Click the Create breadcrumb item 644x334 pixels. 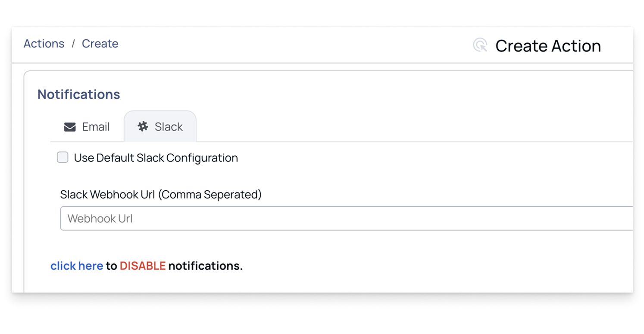point(100,44)
